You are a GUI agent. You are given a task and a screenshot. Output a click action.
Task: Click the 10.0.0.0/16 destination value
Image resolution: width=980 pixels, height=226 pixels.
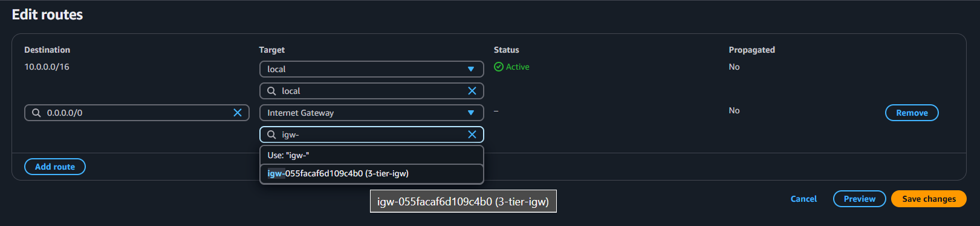47,67
